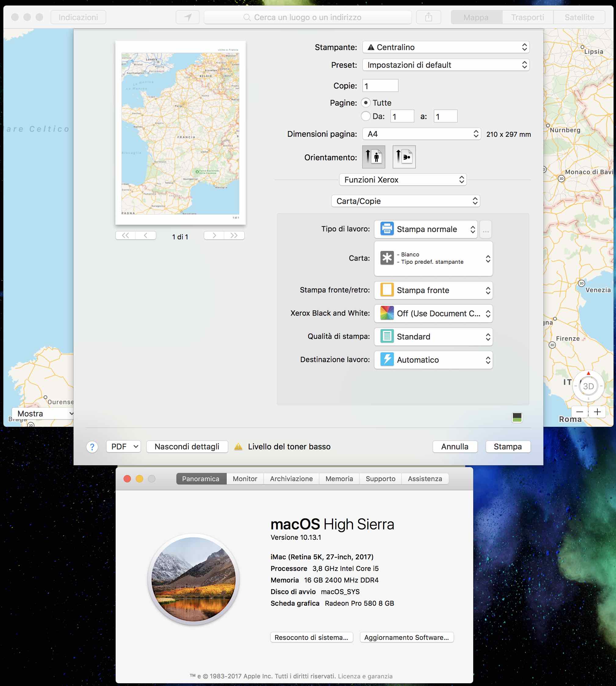
Task: Jump to last preview page
Action: [234, 235]
